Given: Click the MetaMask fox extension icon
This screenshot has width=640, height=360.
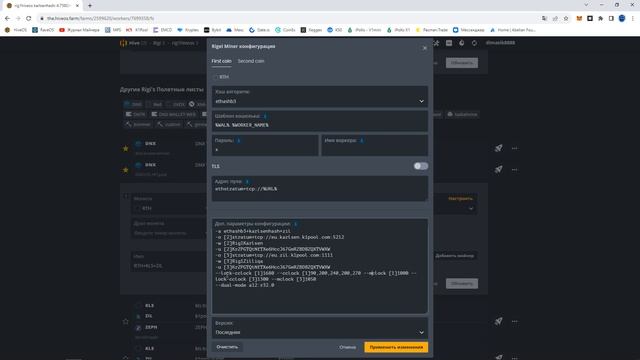Looking at the screenshot, I should tap(579, 18).
